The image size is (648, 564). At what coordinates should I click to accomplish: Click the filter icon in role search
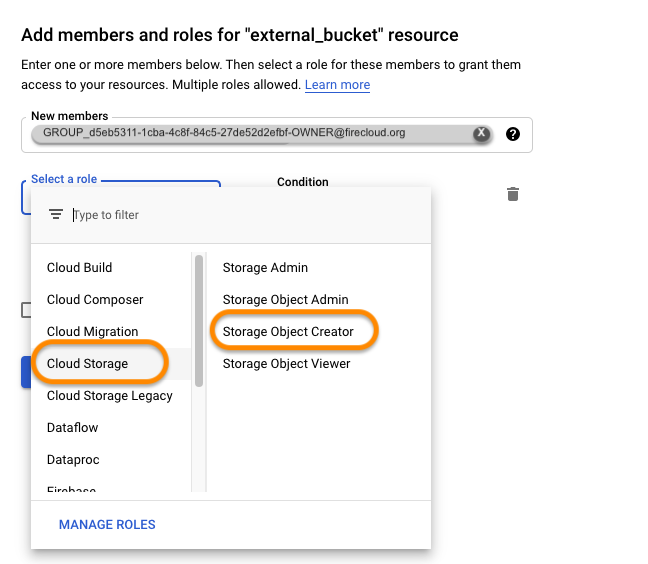click(56, 214)
